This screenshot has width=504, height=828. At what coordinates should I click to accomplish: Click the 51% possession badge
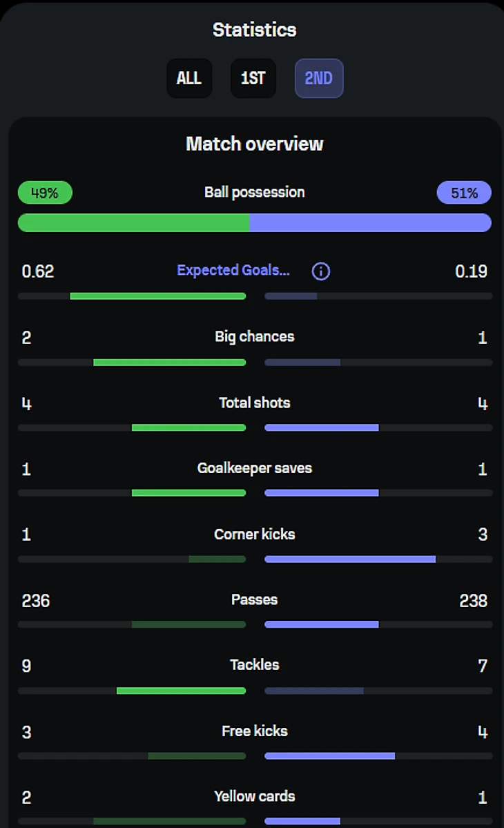point(464,193)
